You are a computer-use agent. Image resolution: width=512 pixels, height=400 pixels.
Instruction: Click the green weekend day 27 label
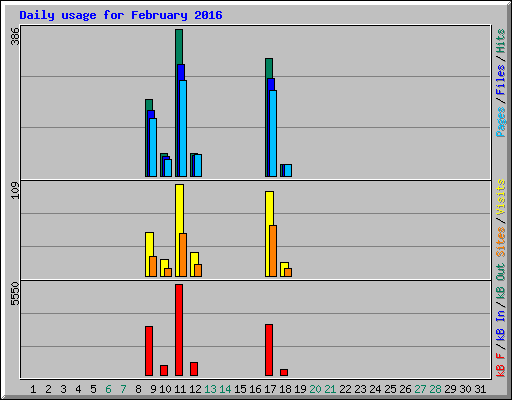tap(420, 389)
